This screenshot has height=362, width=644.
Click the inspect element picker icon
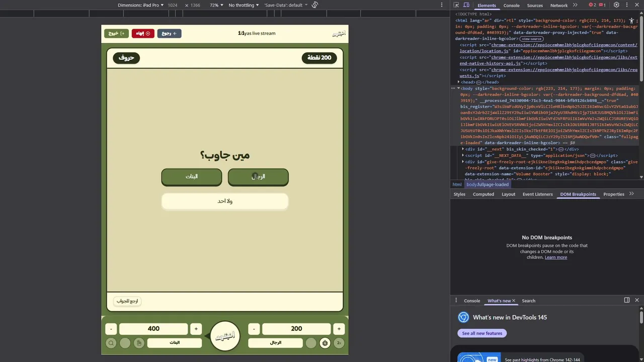tap(456, 5)
